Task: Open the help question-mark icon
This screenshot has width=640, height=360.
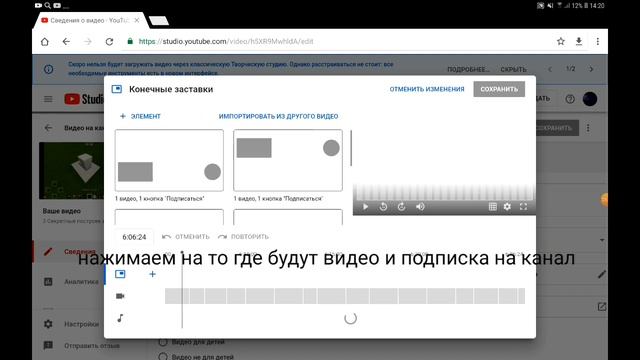Action: click(570, 99)
